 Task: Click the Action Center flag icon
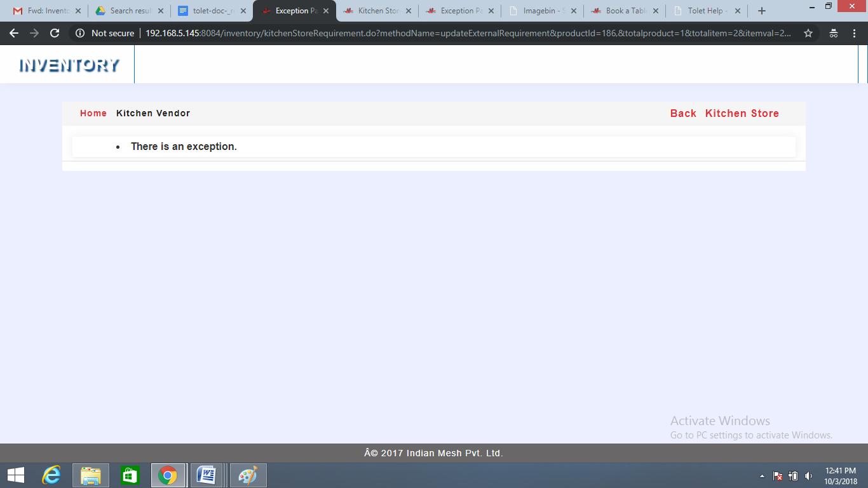click(778, 476)
